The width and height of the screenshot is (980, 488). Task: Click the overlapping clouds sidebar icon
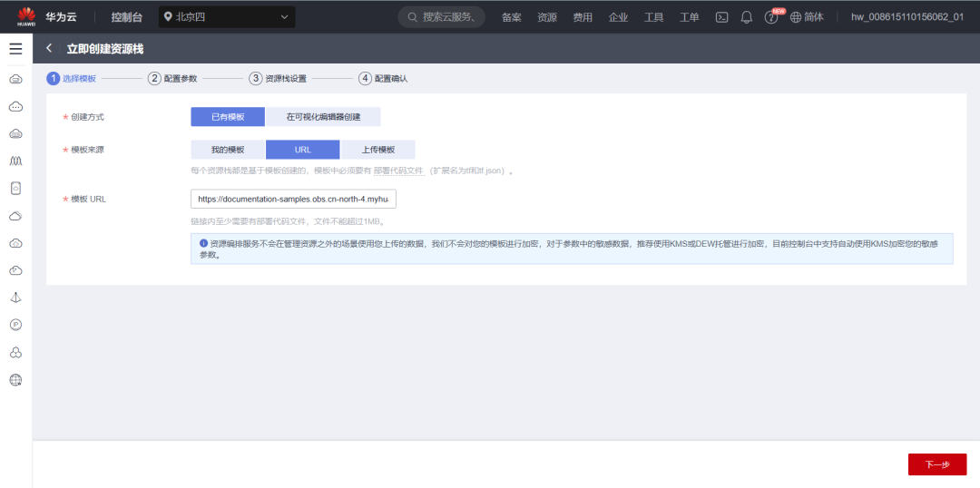tap(16, 216)
